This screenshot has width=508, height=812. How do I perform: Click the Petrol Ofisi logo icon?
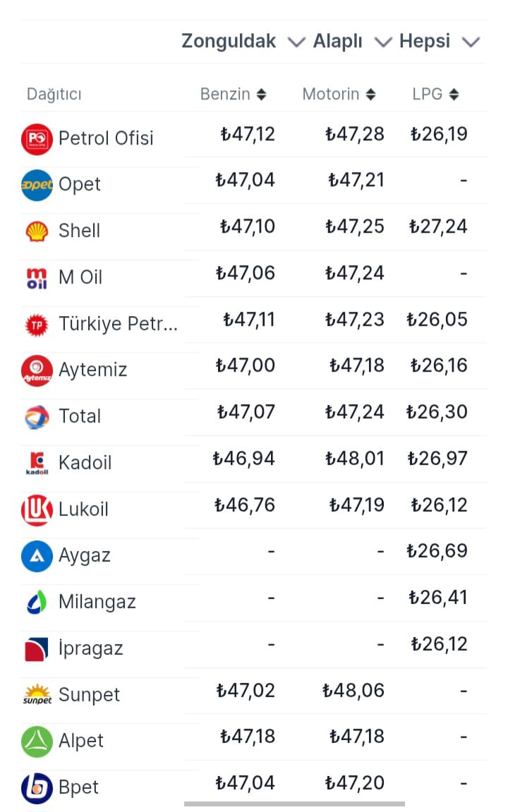(x=37, y=139)
